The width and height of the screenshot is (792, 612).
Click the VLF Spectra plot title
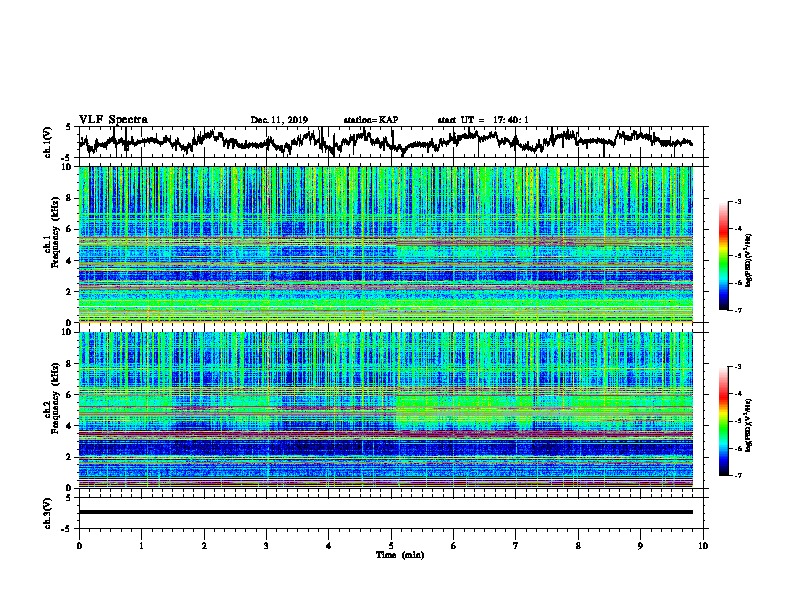pos(113,119)
